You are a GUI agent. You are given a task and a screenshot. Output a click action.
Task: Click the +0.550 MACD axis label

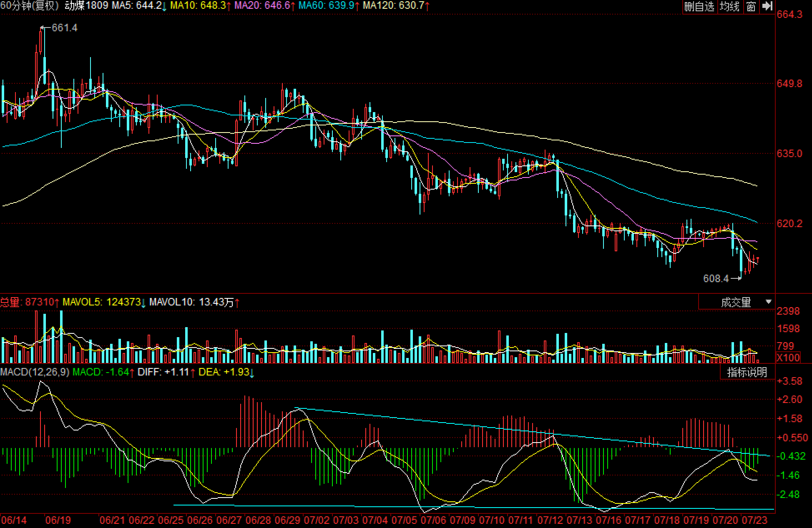(x=792, y=438)
